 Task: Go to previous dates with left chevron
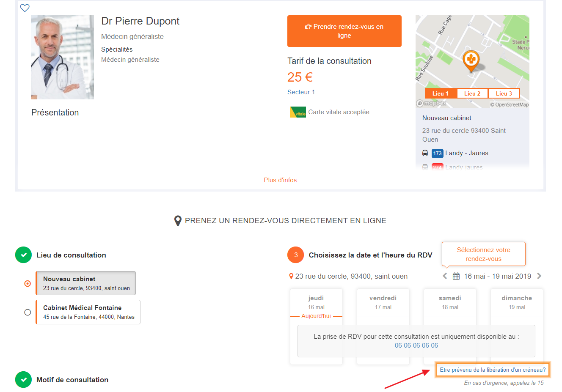click(445, 276)
